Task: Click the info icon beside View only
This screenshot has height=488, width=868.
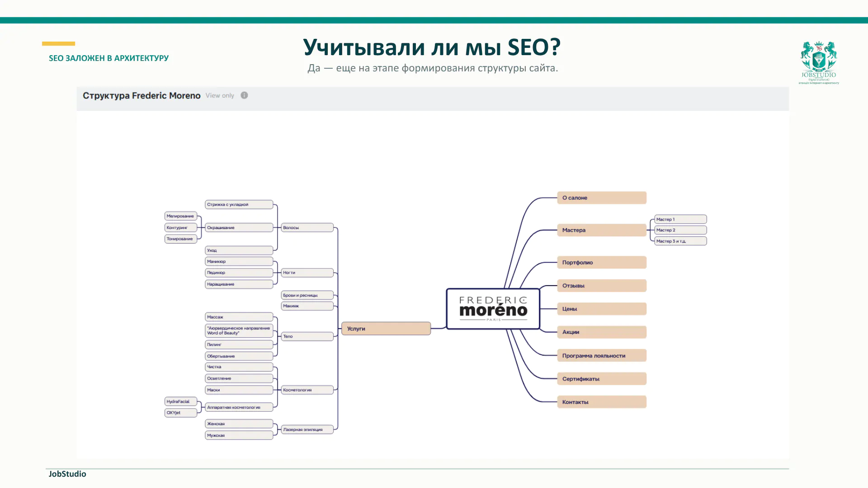Action: pos(244,95)
